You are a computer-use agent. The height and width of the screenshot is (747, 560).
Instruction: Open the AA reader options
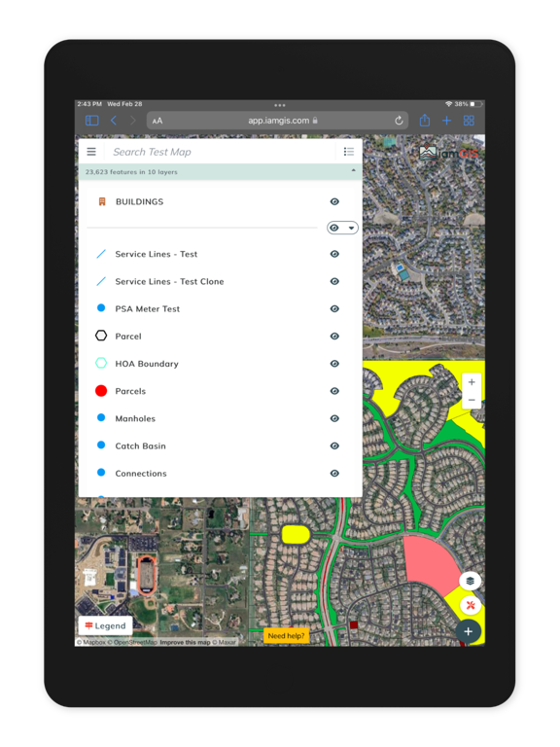157,121
